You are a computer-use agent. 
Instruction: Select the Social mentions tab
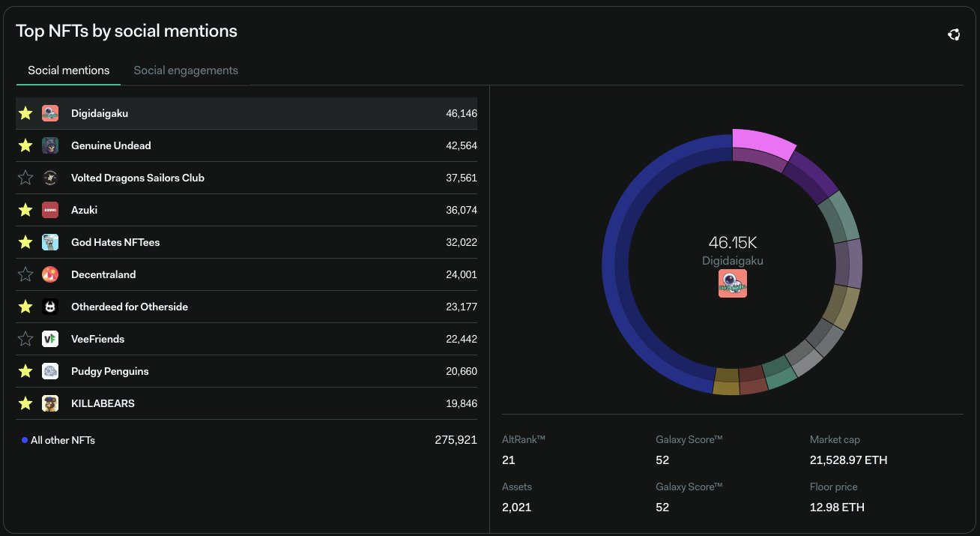[69, 70]
